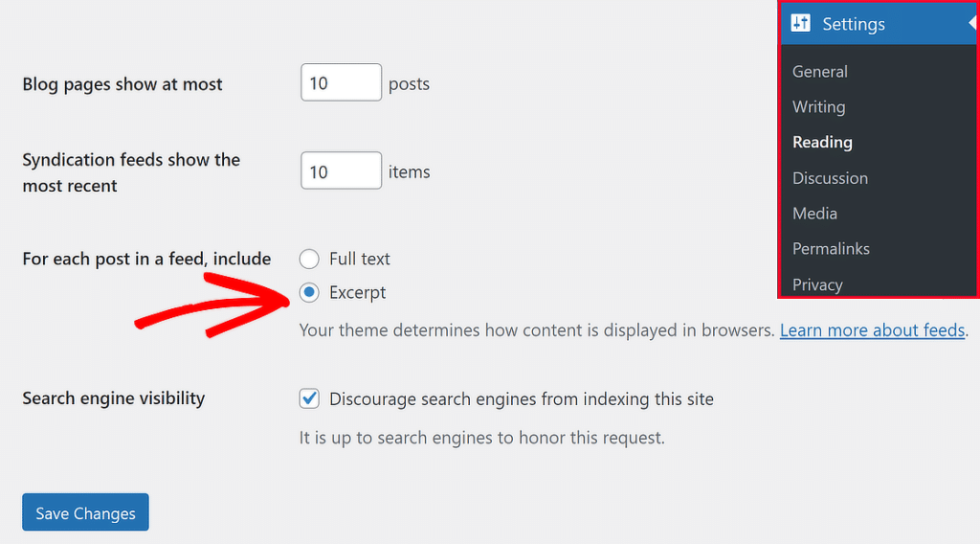Click the Settings menu header
980x544 pixels.
pos(854,24)
